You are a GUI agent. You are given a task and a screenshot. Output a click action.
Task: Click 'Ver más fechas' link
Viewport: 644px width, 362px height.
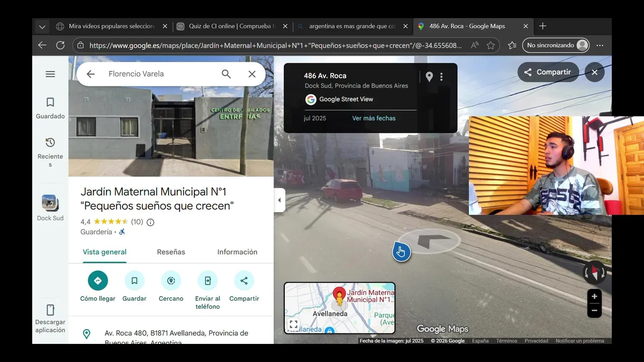click(x=374, y=118)
